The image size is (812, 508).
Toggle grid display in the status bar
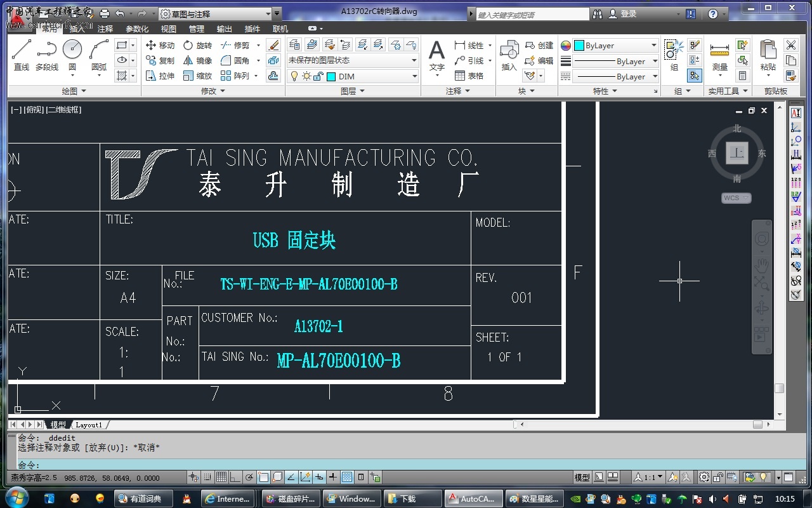click(x=221, y=478)
